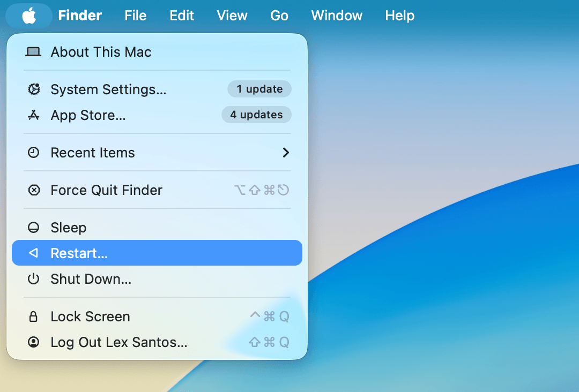Open App Store…
Image resolution: width=579 pixels, height=392 pixels.
(157, 115)
